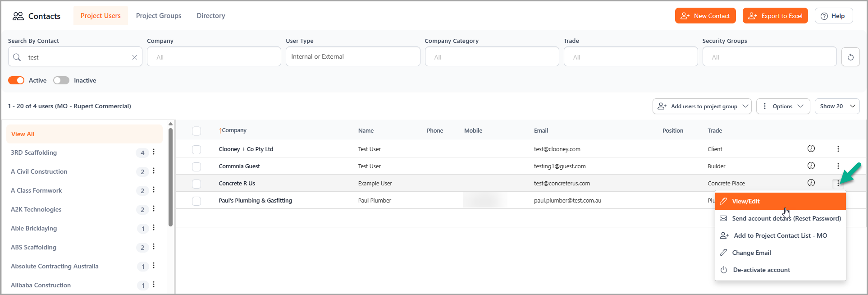Click three-dot menu for Clooney + Co row

tap(838, 149)
